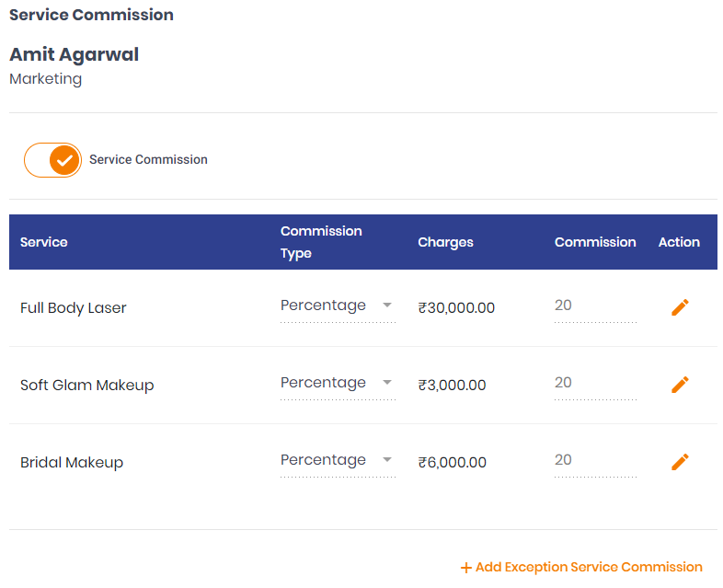
Task: Click the Commission Type column header
Action: point(321,242)
